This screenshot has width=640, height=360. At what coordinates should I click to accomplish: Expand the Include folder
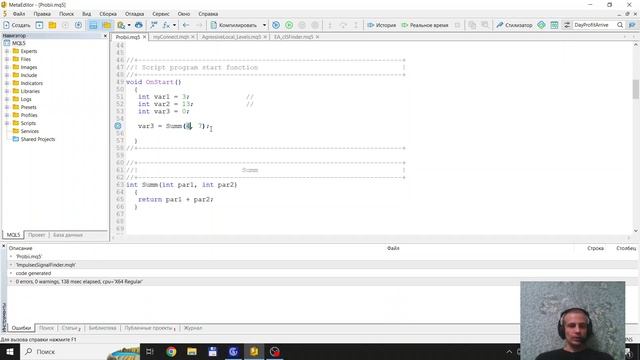point(7,75)
